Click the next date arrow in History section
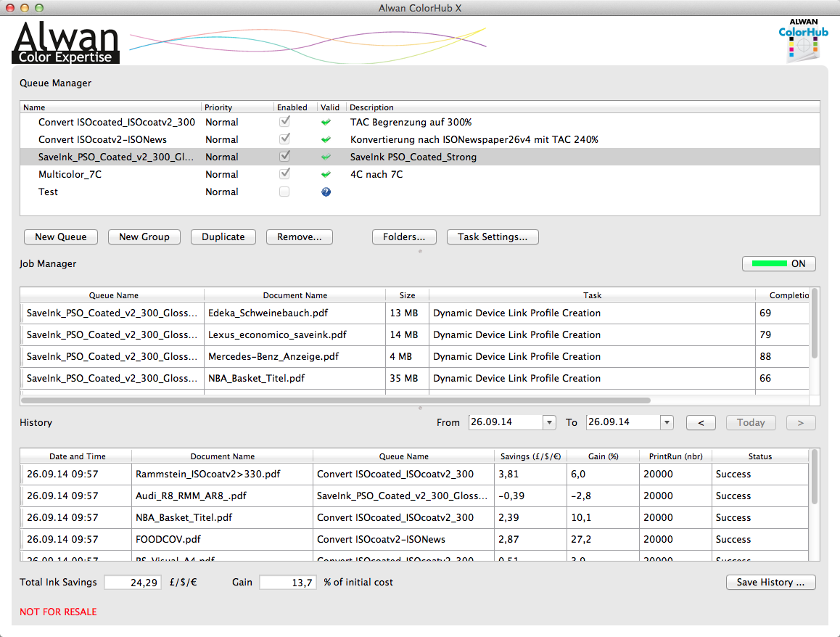The height and width of the screenshot is (637, 840). point(801,422)
